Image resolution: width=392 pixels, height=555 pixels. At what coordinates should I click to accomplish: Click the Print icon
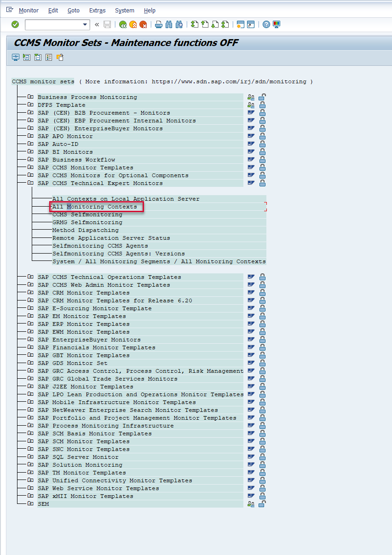point(159,24)
